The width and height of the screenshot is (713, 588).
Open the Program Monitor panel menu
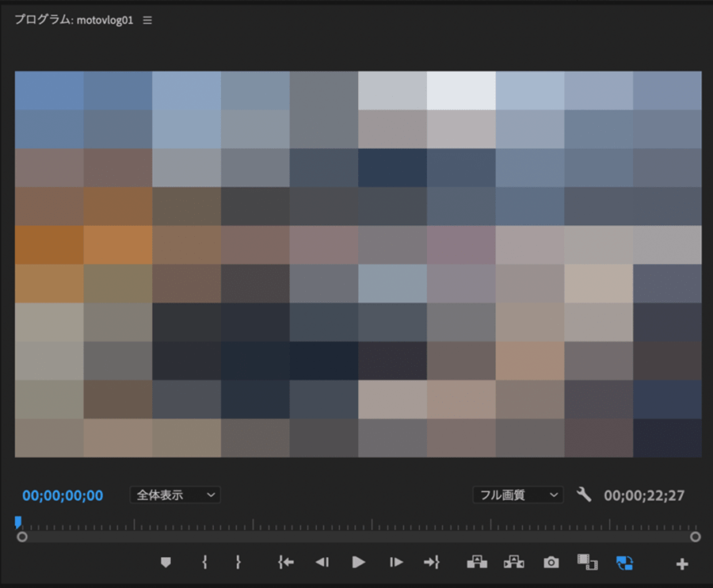(147, 21)
